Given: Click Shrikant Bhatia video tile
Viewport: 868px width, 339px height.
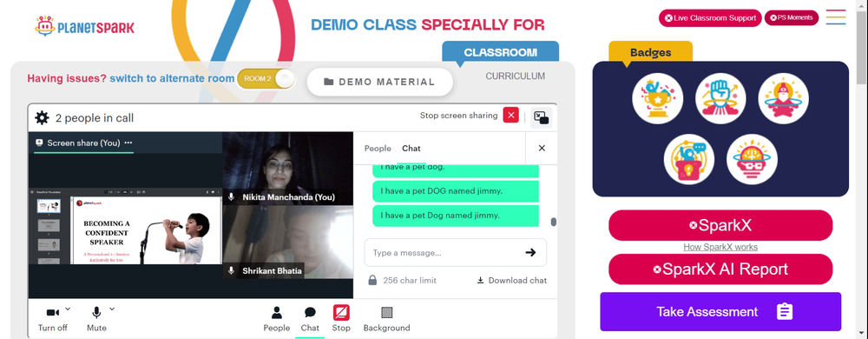Looking at the screenshot, I should pos(288,242).
